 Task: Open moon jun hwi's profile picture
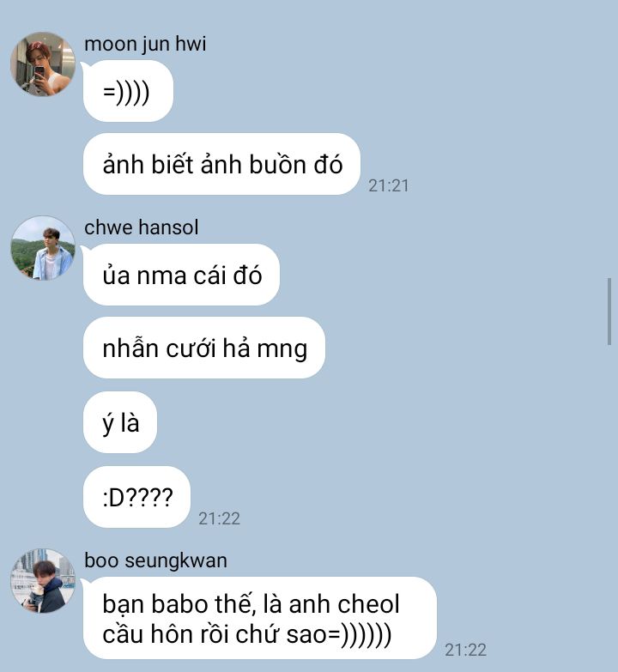pyautogui.click(x=43, y=64)
